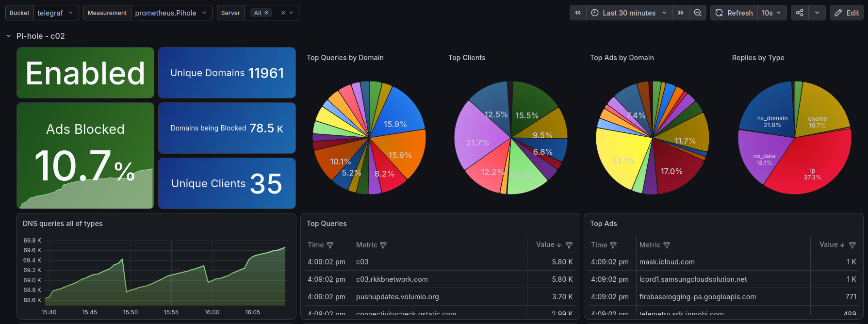
Task: Collapse the Pi-hole - c02 row
Action: coord(9,36)
